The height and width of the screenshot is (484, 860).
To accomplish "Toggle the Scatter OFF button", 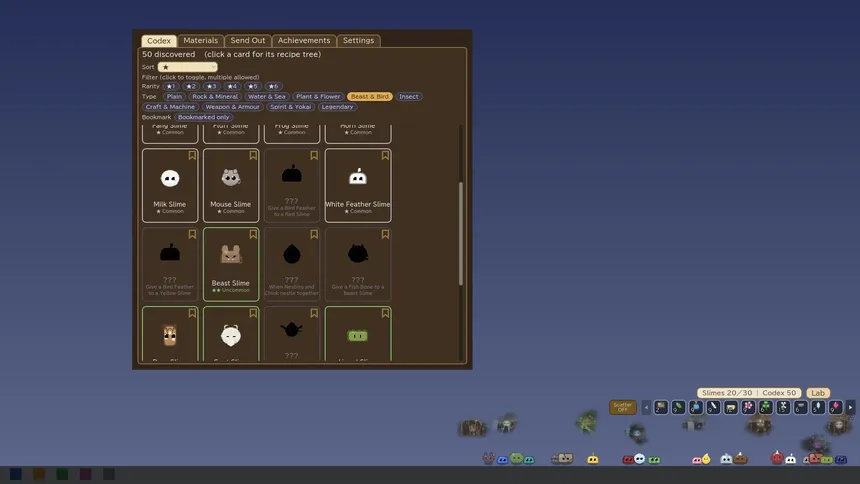I will tap(623, 407).
